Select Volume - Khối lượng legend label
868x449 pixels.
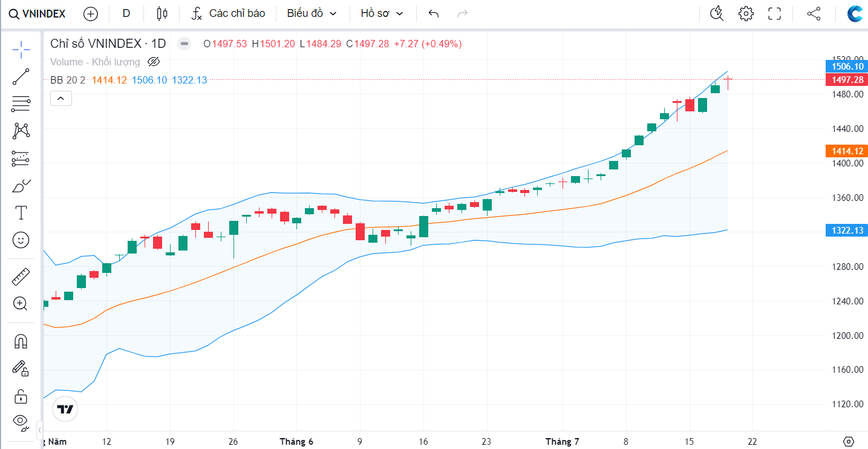coord(95,62)
